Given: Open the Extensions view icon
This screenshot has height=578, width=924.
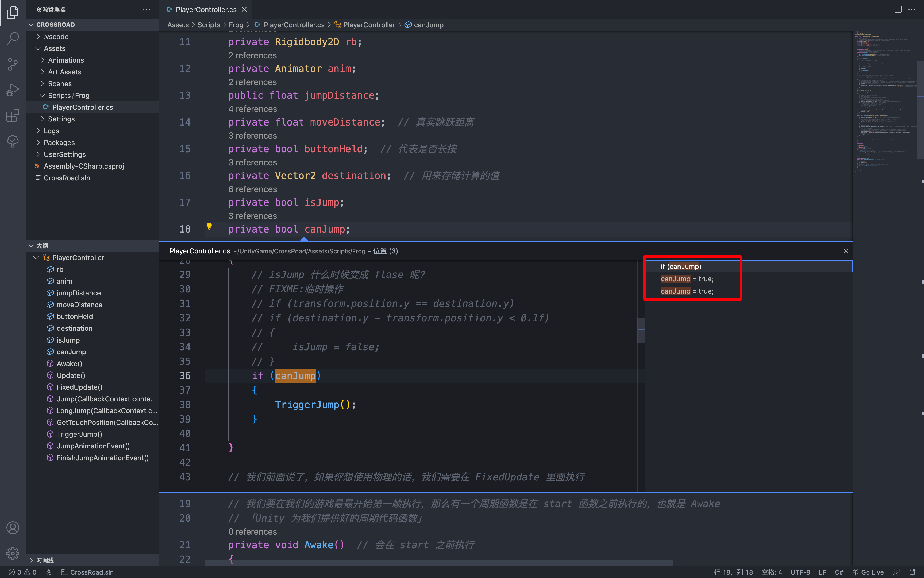Looking at the screenshot, I should tap(13, 115).
